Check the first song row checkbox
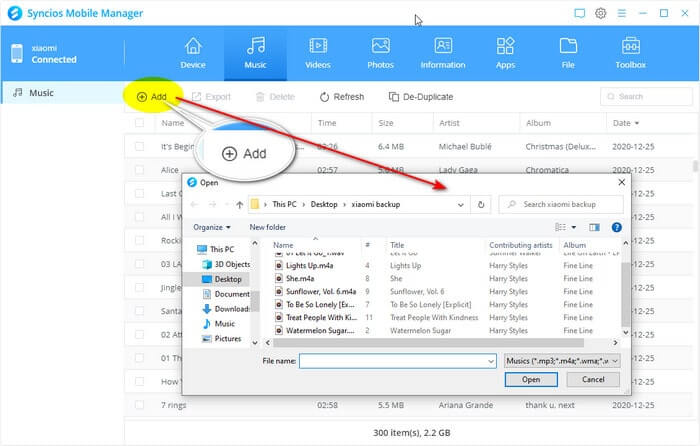The height and width of the screenshot is (446, 700). point(139,146)
